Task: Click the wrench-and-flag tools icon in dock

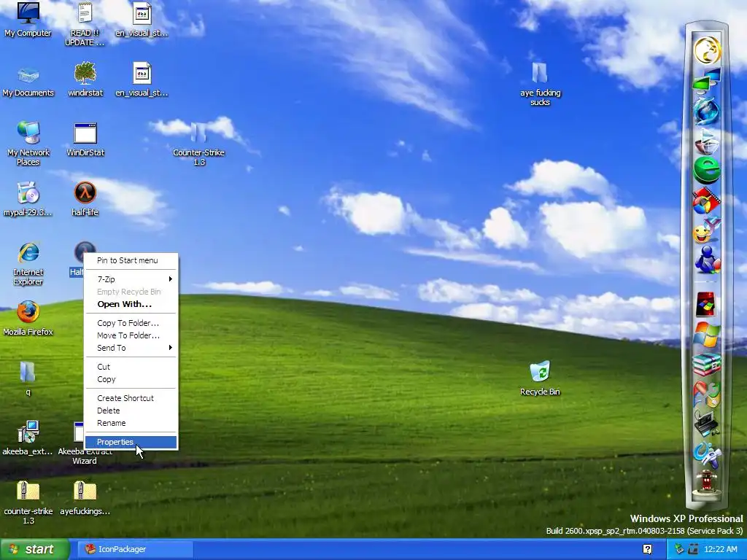Action: [x=707, y=394]
